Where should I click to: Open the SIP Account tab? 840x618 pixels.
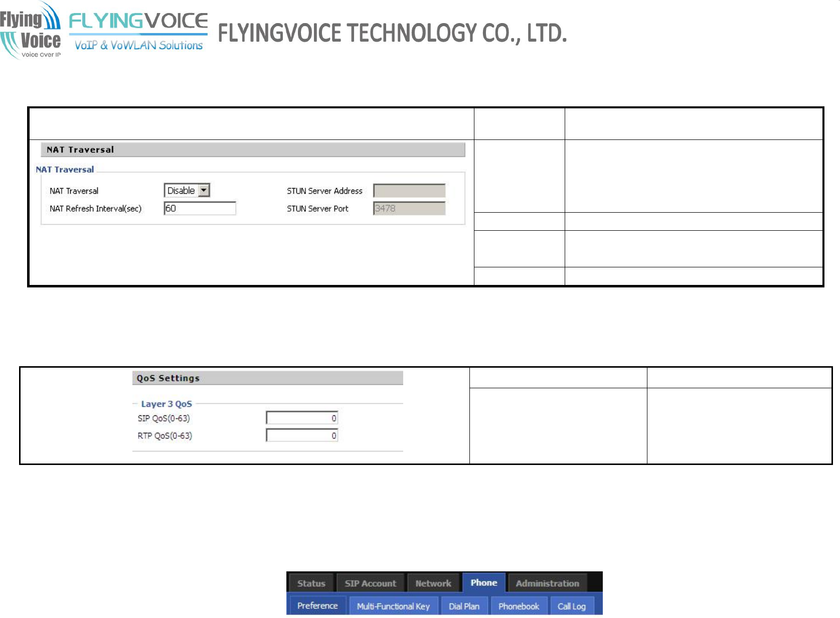click(x=371, y=583)
